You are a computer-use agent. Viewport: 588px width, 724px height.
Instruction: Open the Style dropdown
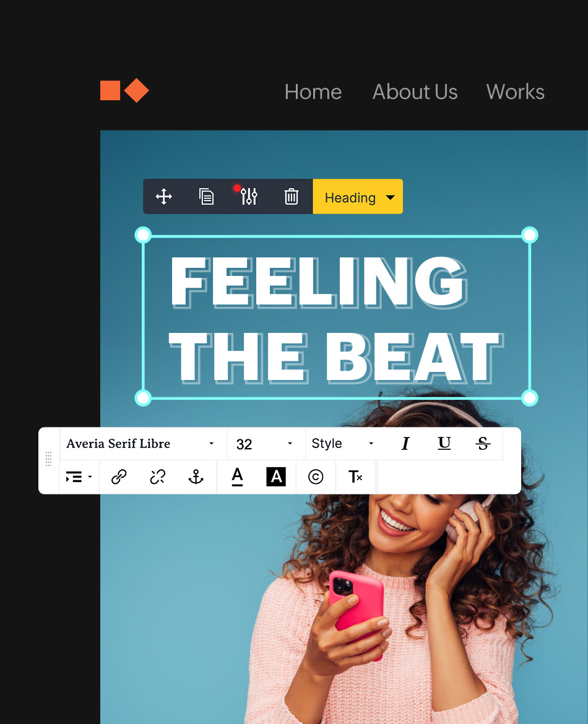(x=342, y=444)
